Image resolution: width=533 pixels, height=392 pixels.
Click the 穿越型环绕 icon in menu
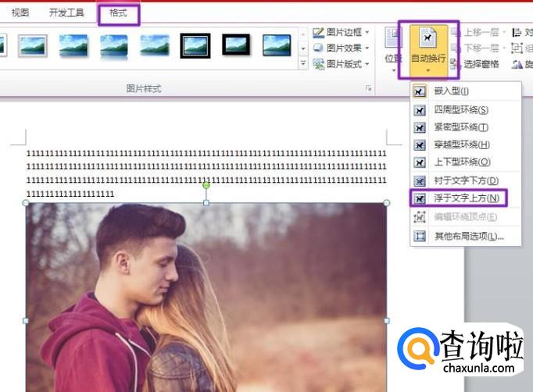coord(420,145)
